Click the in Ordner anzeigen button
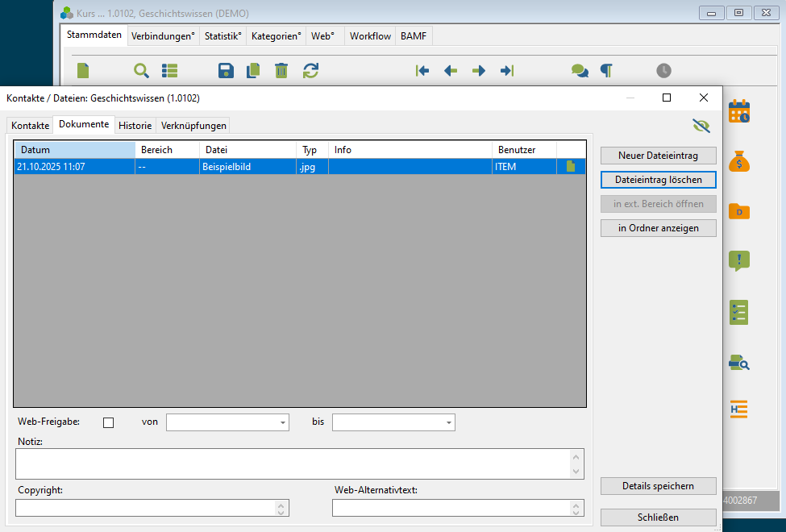The height and width of the screenshot is (532, 786). click(x=658, y=228)
